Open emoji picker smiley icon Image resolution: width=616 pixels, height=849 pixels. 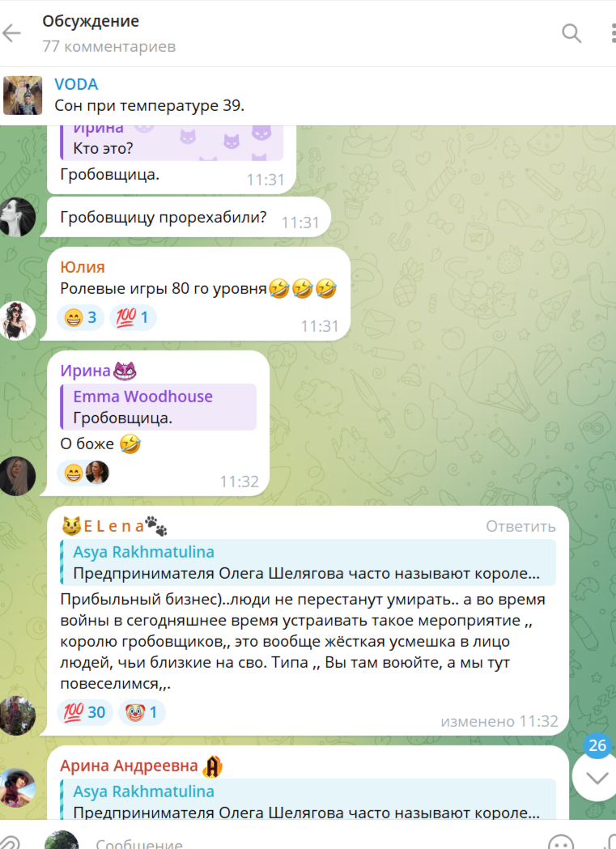tap(560, 842)
